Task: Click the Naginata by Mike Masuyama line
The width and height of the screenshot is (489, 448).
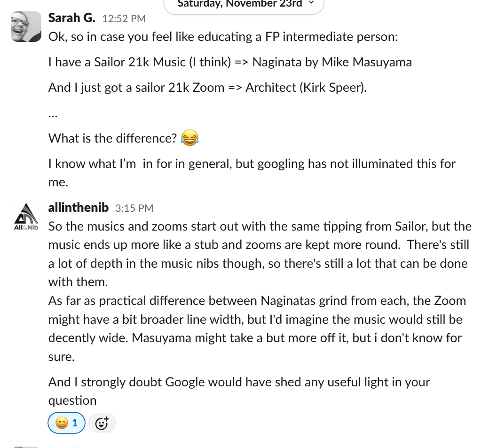Action: tap(230, 62)
